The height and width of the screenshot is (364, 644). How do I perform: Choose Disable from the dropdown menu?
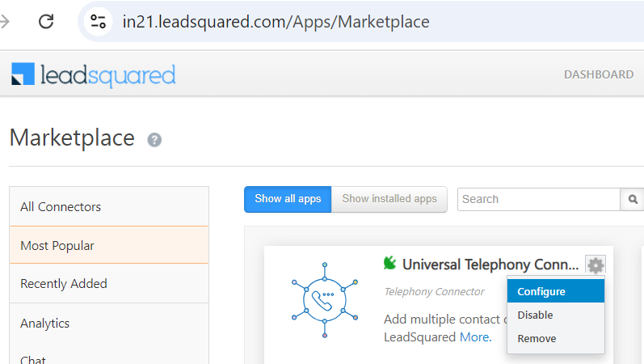pyautogui.click(x=535, y=315)
